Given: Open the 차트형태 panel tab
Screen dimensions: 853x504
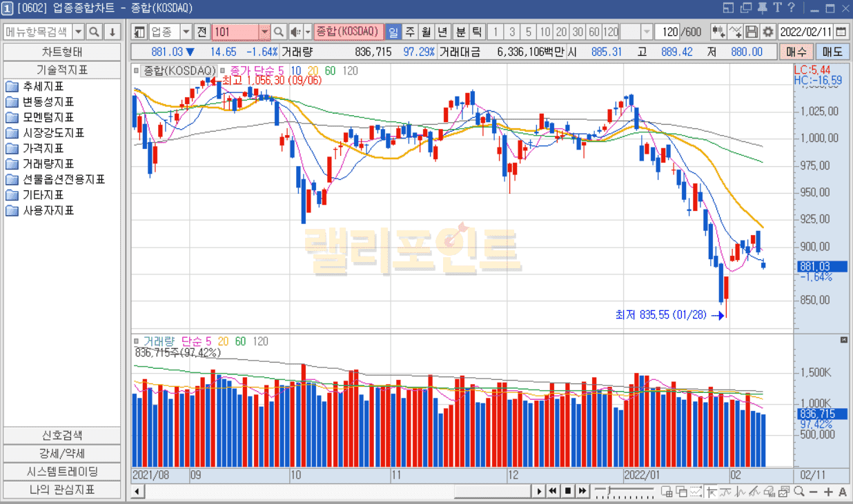Looking at the screenshot, I should coord(62,52).
